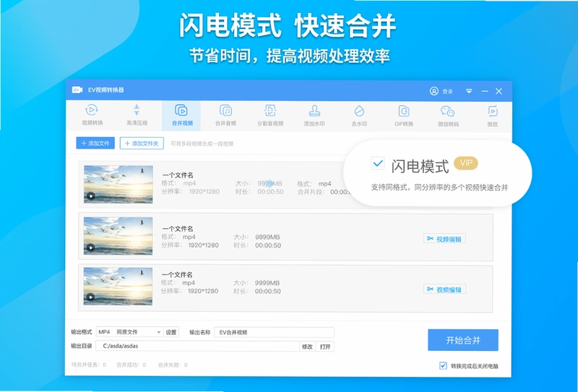The image size is (578, 392).
Task: Click the 添加文件夹 add folder button
Action: pos(142,144)
